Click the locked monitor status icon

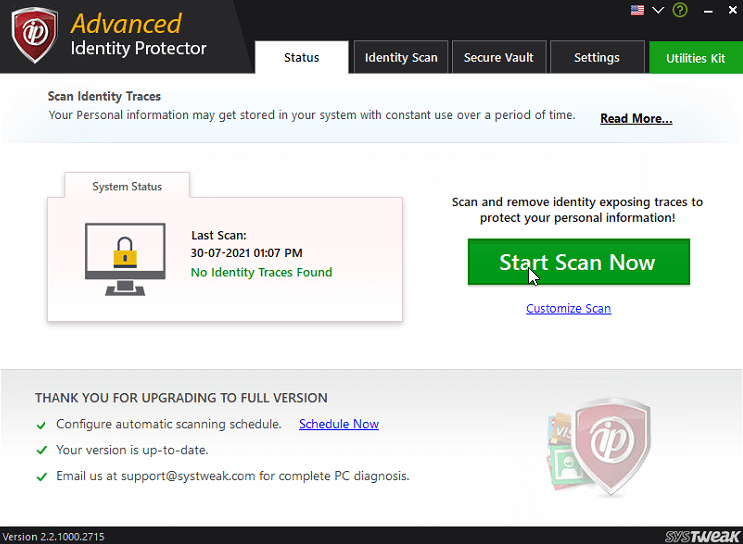click(x=125, y=259)
